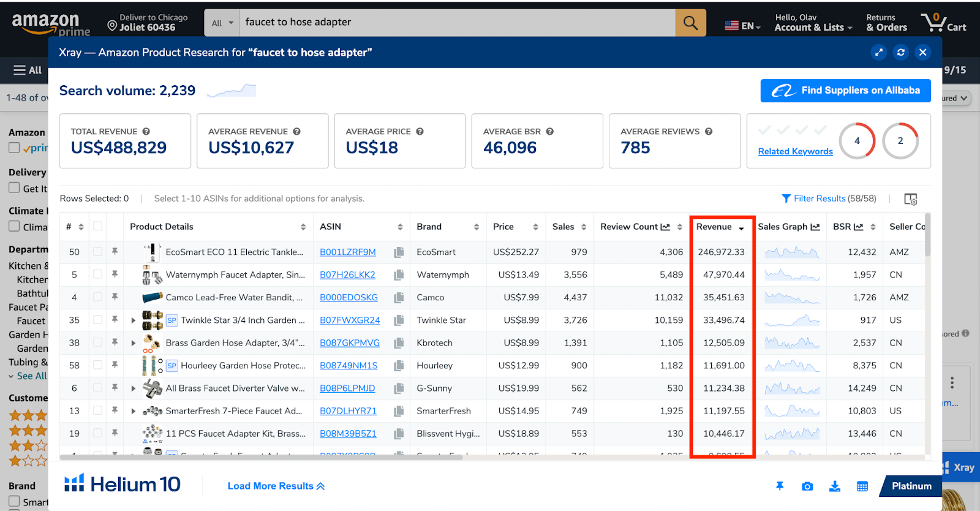The width and height of the screenshot is (980, 511).
Task: Pin the Camco Lead-Free Water Bandit row
Action: 115,297
